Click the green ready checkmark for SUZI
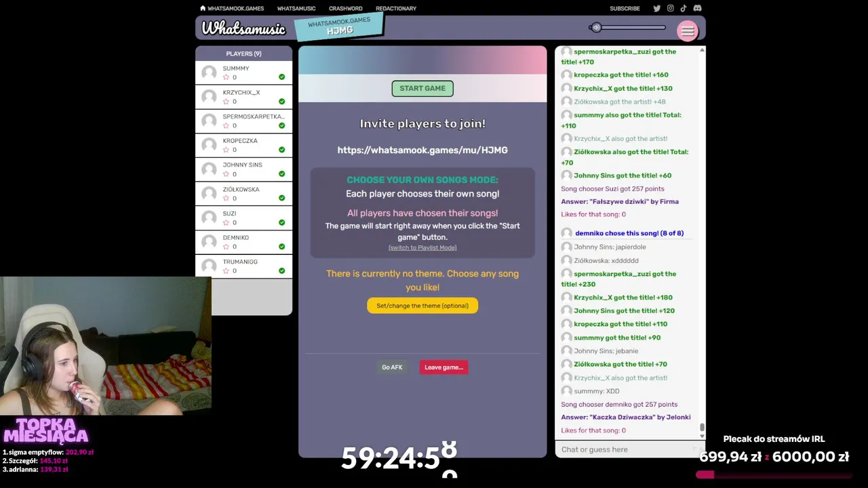 pos(281,222)
